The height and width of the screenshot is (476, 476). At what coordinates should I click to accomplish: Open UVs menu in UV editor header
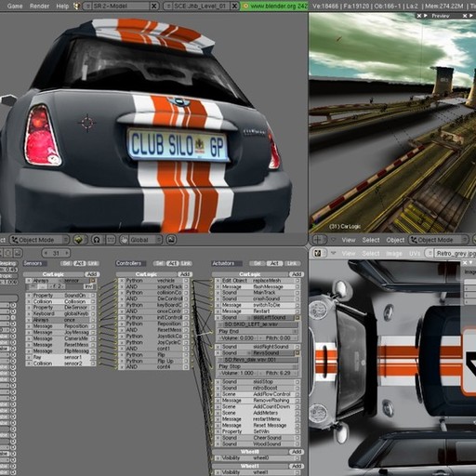click(x=415, y=254)
